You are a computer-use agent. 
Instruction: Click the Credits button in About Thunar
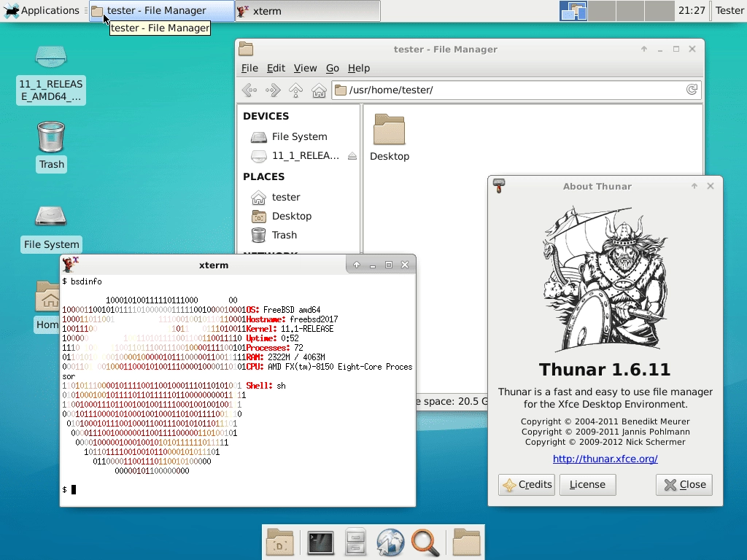point(527,485)
